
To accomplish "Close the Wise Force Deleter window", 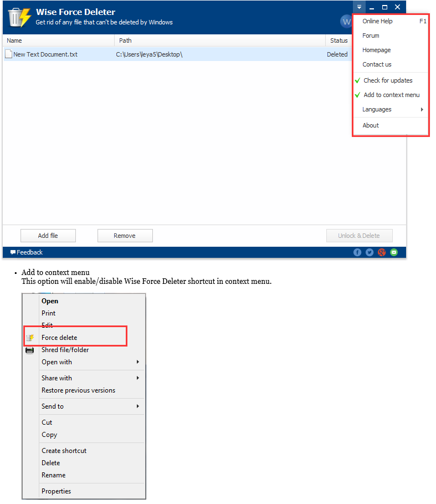I will point(397,7).
